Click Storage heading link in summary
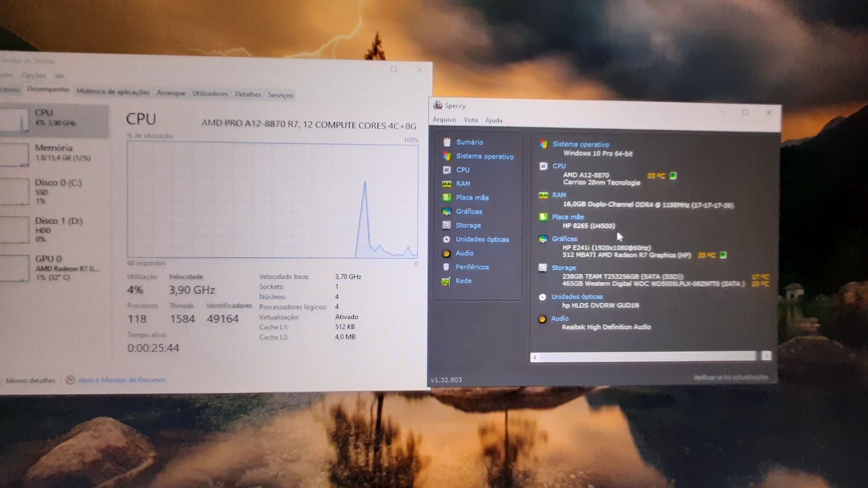 pos(563,267)
